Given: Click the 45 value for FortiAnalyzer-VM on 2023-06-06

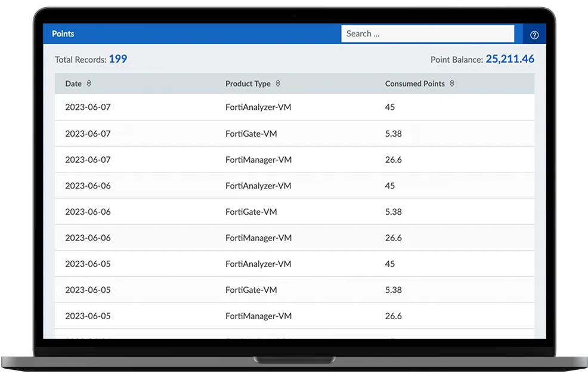Looking at the screenshot, I should click(390, 186).
